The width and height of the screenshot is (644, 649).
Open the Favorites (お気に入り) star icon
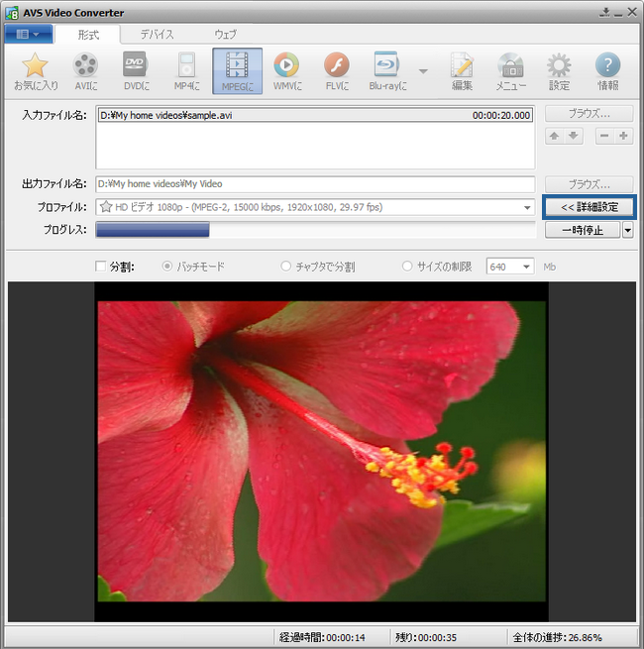coord(36,71)
